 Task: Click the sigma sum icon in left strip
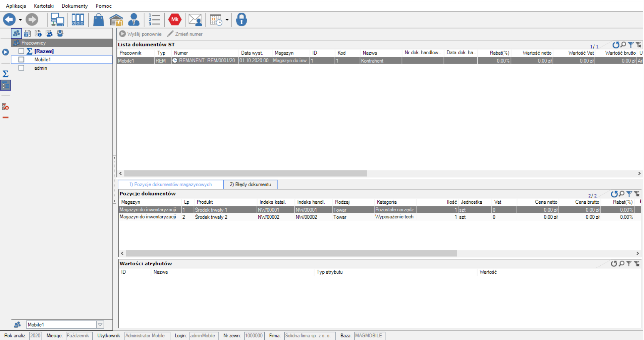tap(6, 74)
